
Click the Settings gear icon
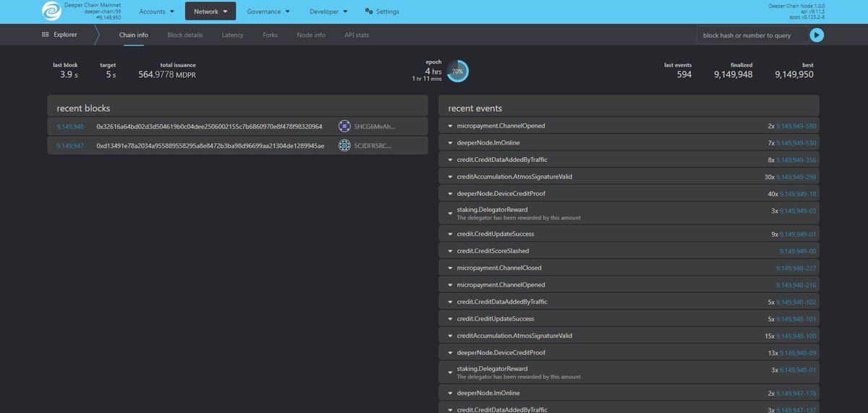pyautogui.click(x=369, y=12)
